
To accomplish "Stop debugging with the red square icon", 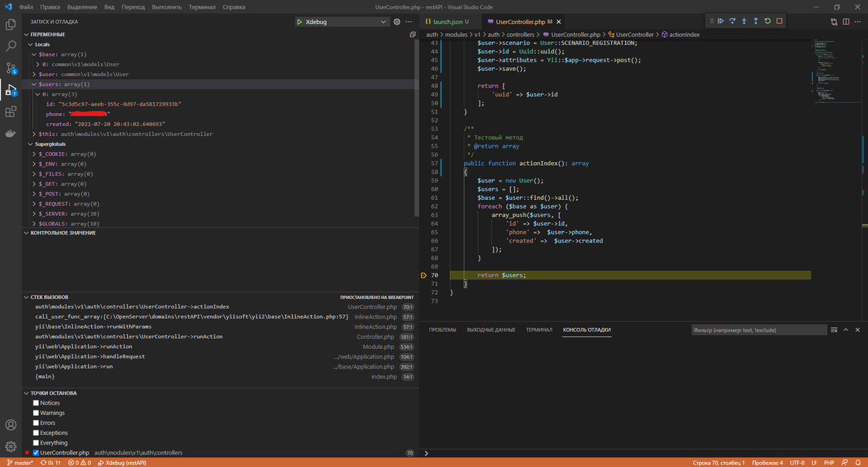I will (x=779, y=20).
